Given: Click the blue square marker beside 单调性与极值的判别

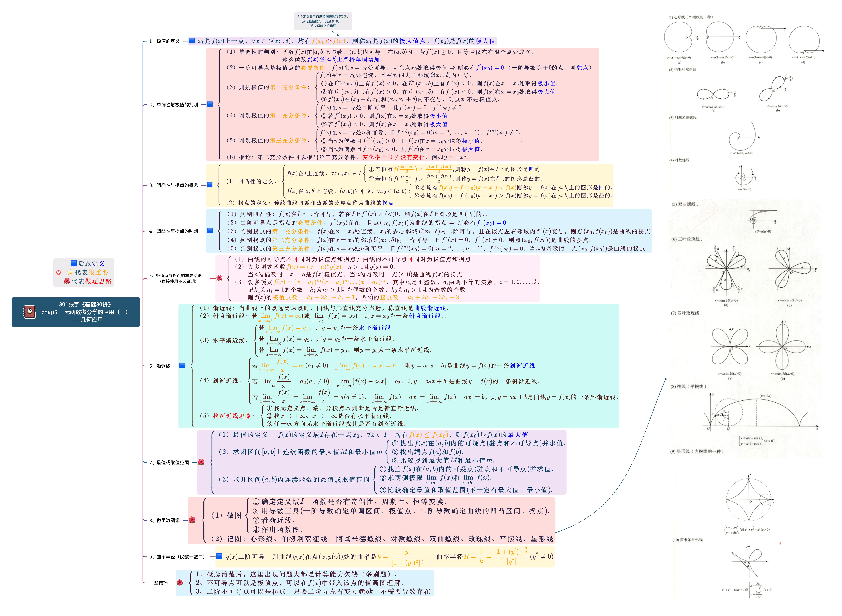Looking at the screenshot, I should (210, 104).
